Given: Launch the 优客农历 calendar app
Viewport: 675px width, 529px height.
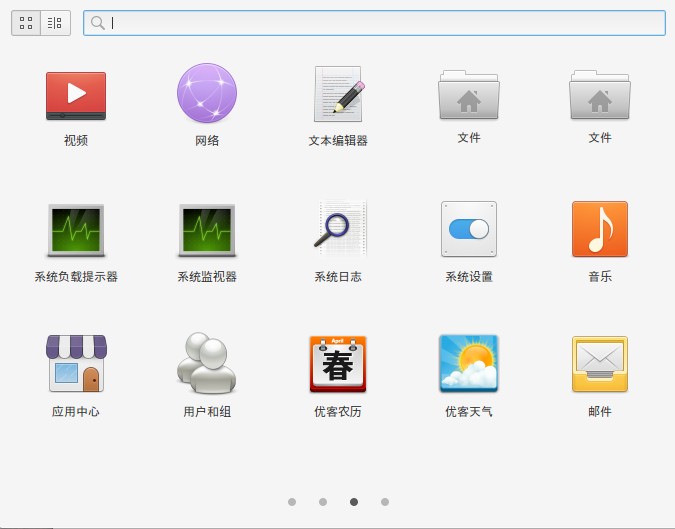Looking at the screenshot, I should coord(338,364).
